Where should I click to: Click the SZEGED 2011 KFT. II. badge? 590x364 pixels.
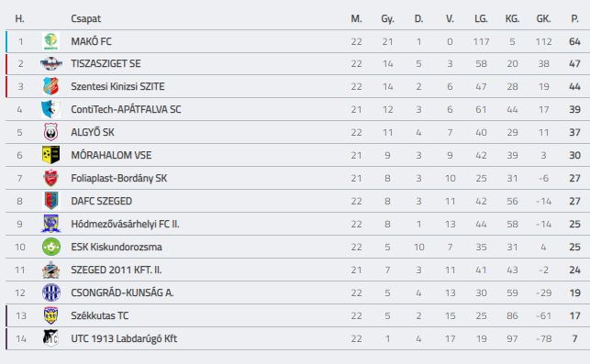50,270
